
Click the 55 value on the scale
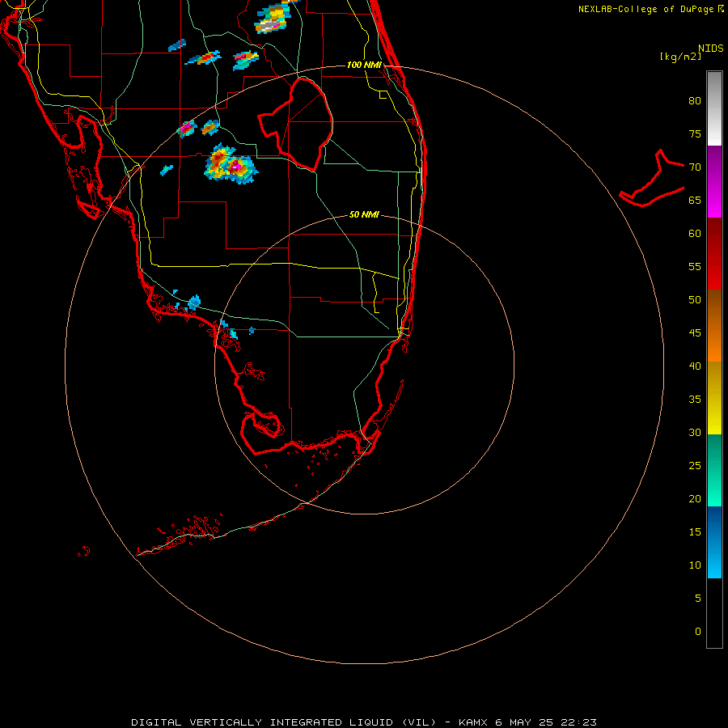pos(695,266)
